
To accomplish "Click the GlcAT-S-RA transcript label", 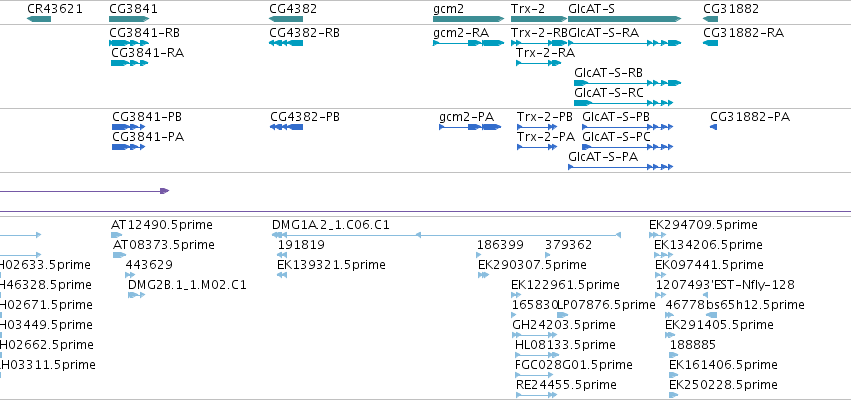I will [604, 33].
